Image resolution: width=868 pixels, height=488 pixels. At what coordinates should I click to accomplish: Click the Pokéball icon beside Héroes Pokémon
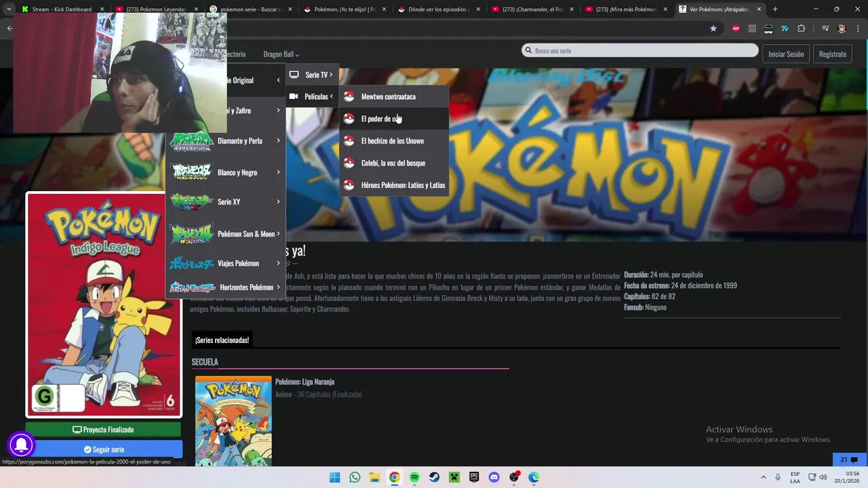pos(349,185)
